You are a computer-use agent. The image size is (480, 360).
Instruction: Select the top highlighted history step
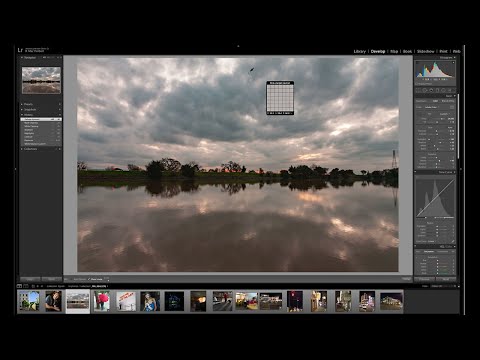pos(41,119)
